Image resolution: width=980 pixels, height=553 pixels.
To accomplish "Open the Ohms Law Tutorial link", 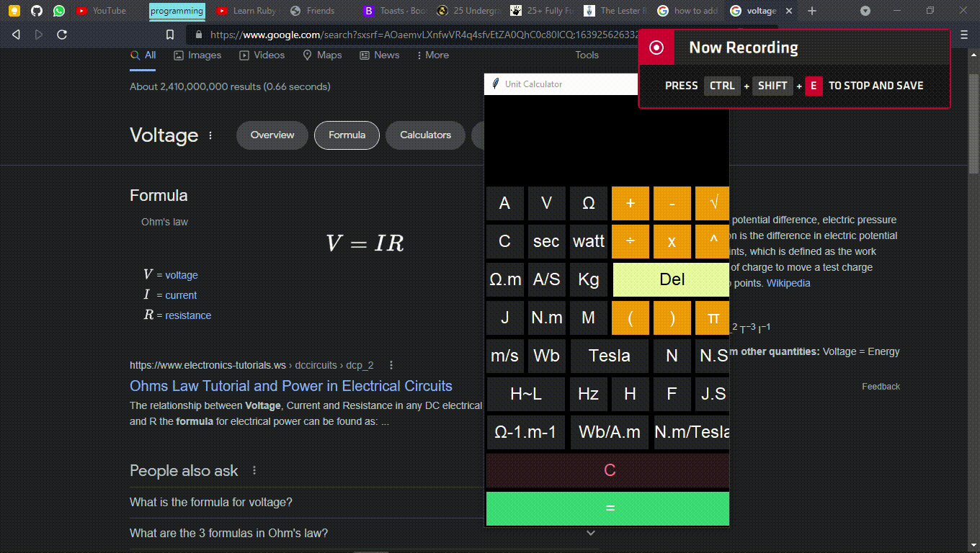I will 290,386.
